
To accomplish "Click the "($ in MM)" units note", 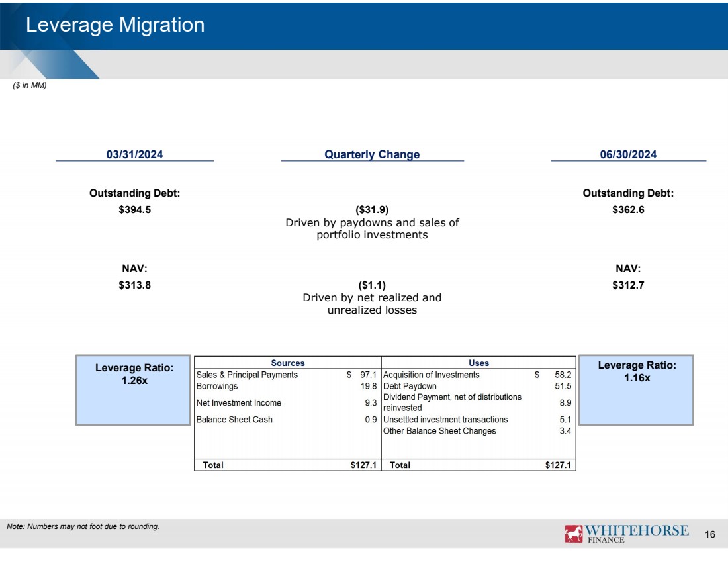I will click(x=30, y=85).
